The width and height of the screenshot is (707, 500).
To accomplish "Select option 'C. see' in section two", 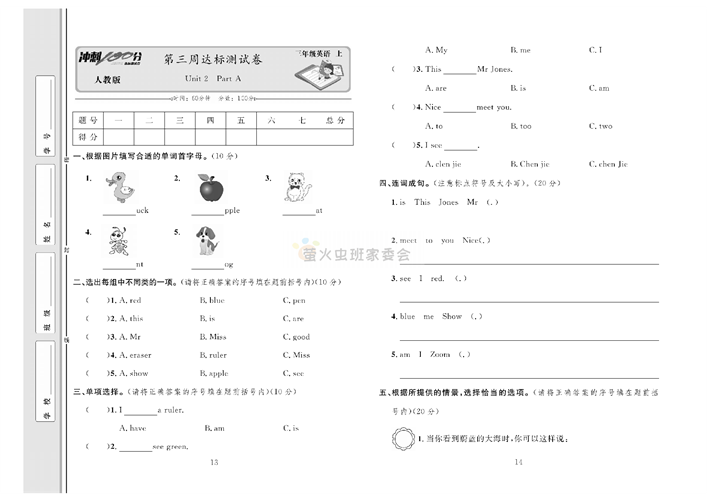I will point(293,373).
